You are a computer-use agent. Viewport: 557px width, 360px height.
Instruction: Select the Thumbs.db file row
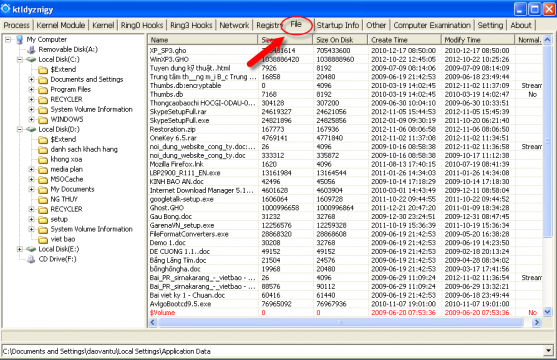345,95
